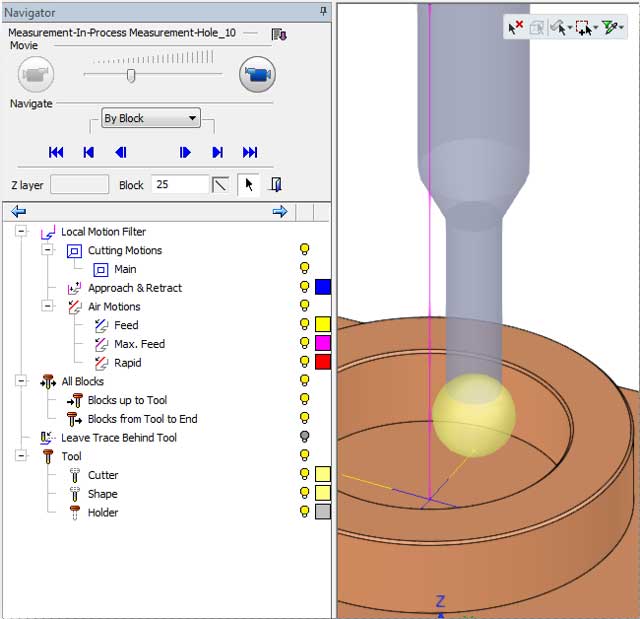Step forward one block in navigation
This screenshot has width=640, height=619.
point(185,152)
